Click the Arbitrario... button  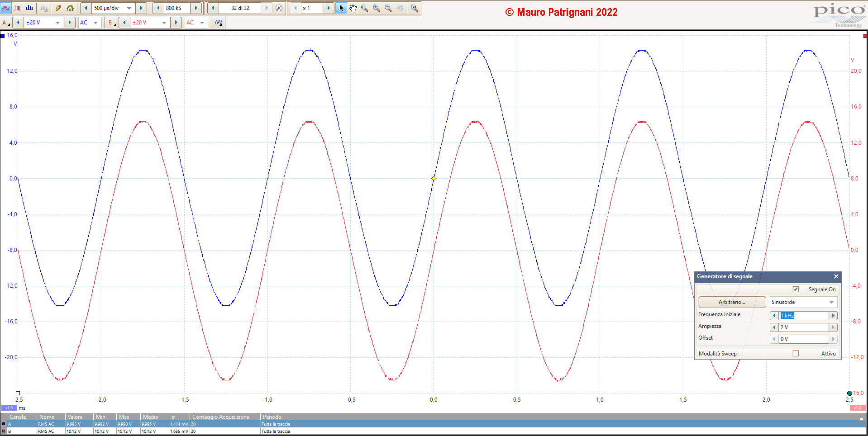(732, 302)
